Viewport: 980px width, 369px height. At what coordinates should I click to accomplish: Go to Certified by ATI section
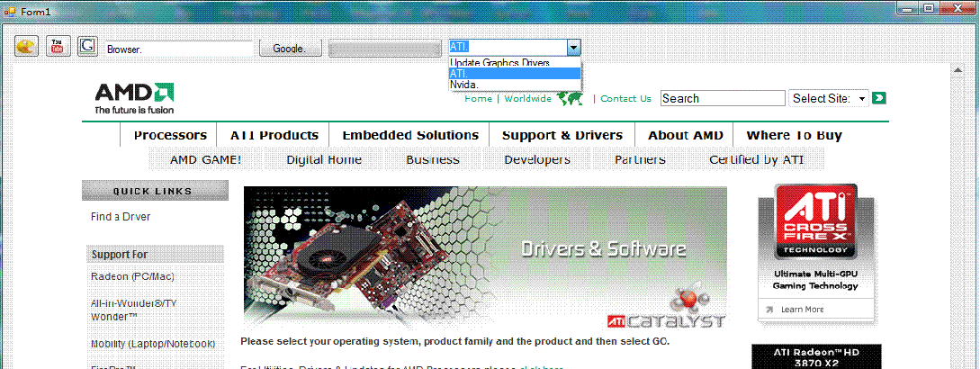[x=756, y=159]
